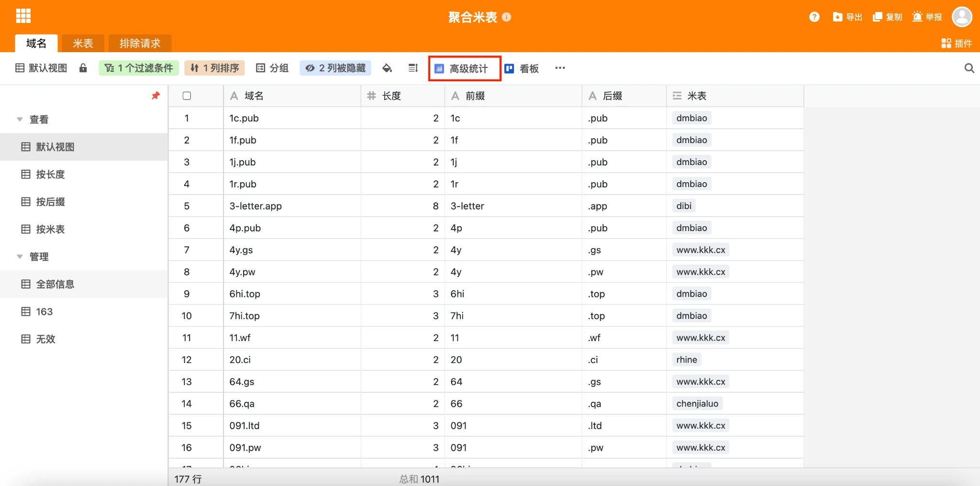This screenshot has width=980, height=486.
Task: Open the row height settings icon
Action: [x=413, y=68]
